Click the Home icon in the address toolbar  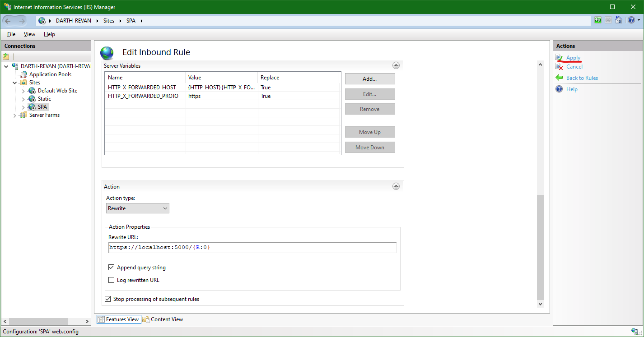619,20
